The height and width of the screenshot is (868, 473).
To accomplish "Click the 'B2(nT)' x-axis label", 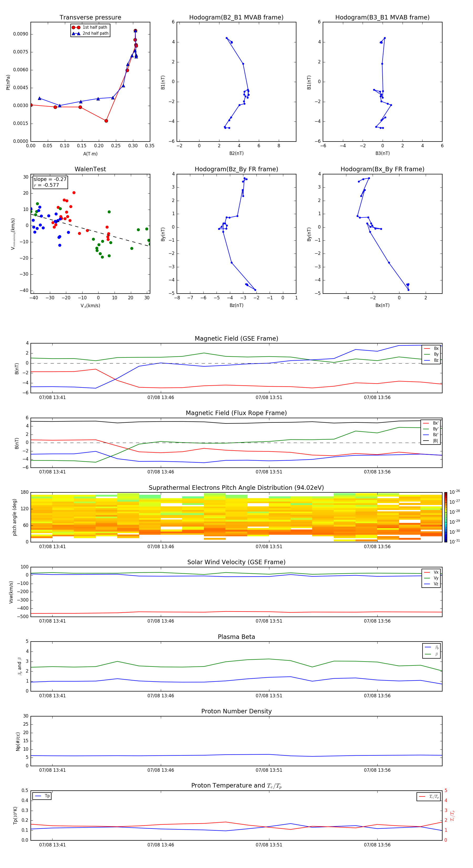I will pyautogui.click(x=236, y=153).
